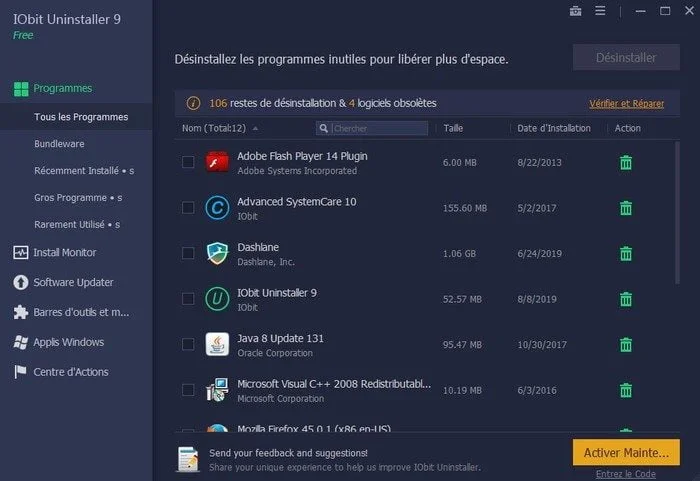Go to Barres d'outils et m... label
Screen dimensions: 700x481
[x=81, y=312]
